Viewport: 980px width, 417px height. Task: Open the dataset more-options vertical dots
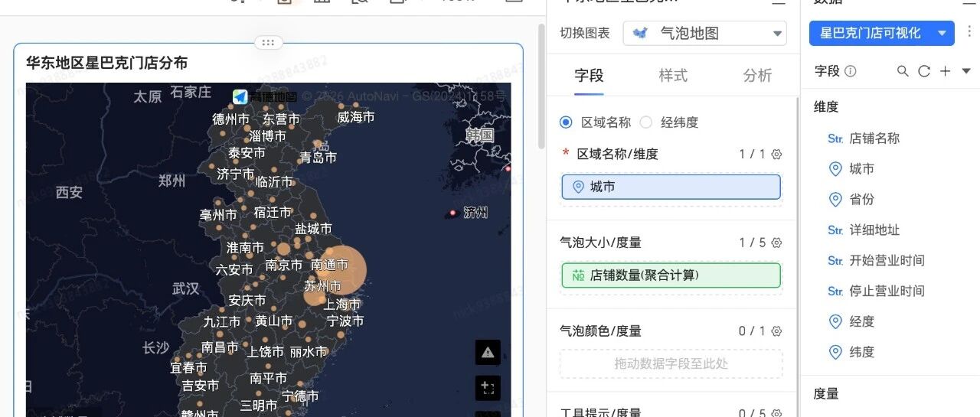coord(969,32)
